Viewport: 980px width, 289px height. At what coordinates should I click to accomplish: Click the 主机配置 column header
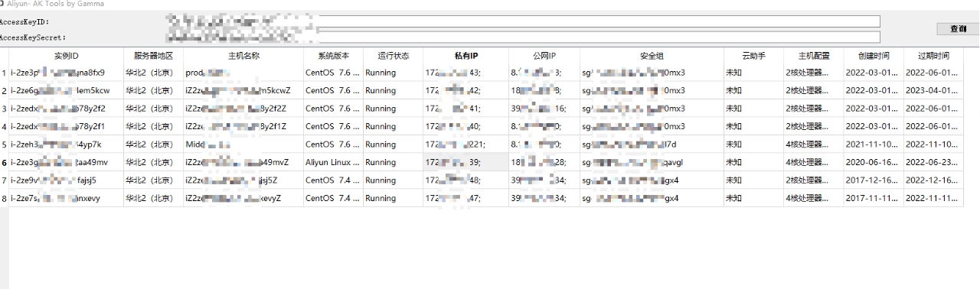(x=814, y=56)
